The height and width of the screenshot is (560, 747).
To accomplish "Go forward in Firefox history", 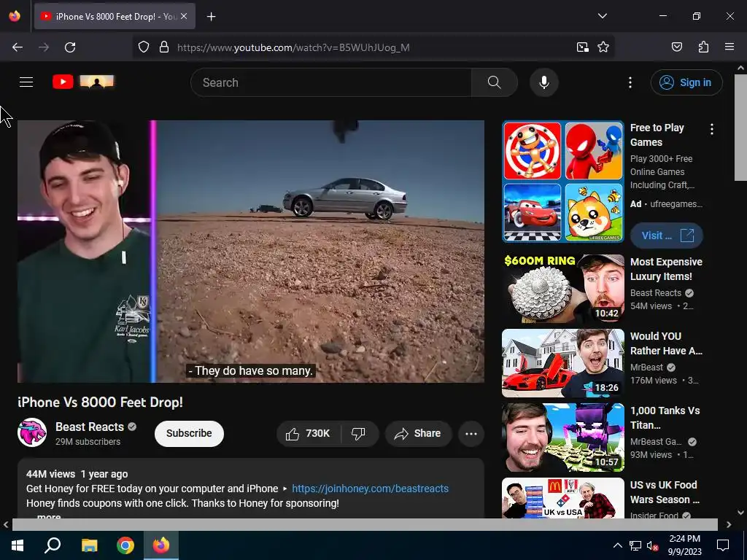I will 44,47.
